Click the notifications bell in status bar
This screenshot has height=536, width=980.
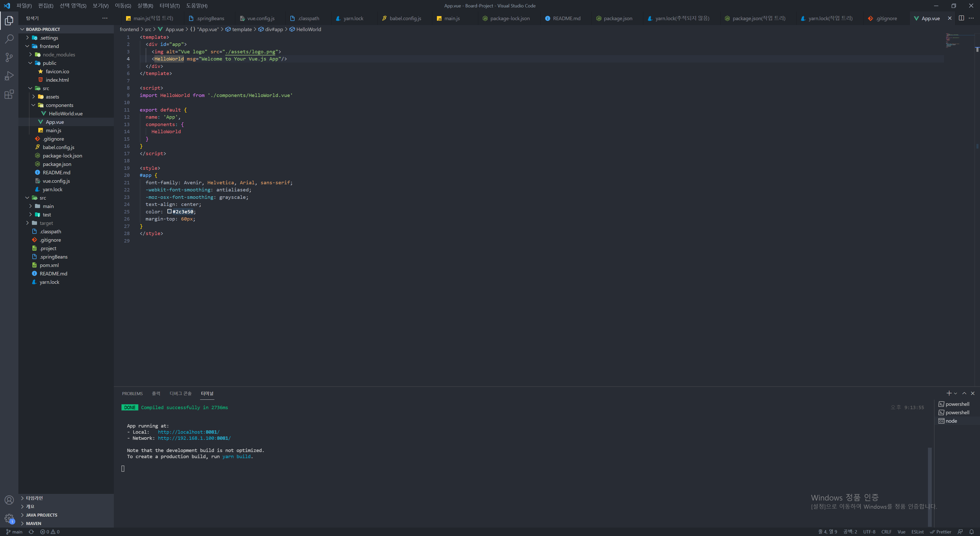[971, 532]
